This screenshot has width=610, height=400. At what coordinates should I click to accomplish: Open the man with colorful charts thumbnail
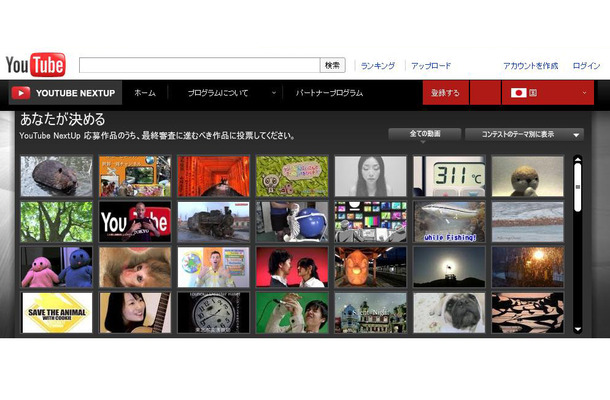[x=214, y=267]
